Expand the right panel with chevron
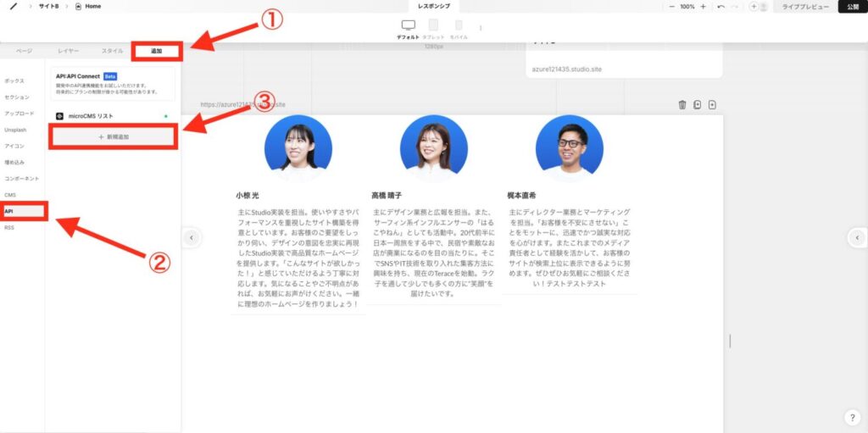Image resolution: width=868 pixels, height=433 pixels. pos(858,238)
